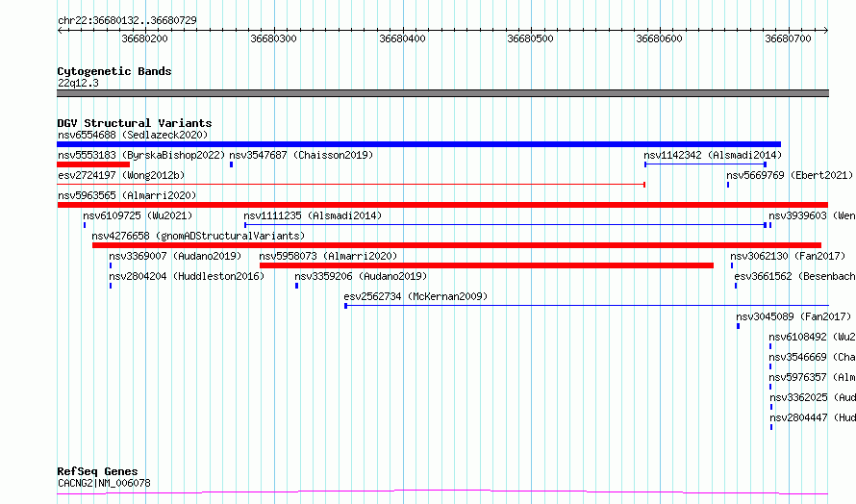Screen dimensions: 856x504
Task: Click the thin blue nsv1111235 line
Action: [x=505, y=225]
